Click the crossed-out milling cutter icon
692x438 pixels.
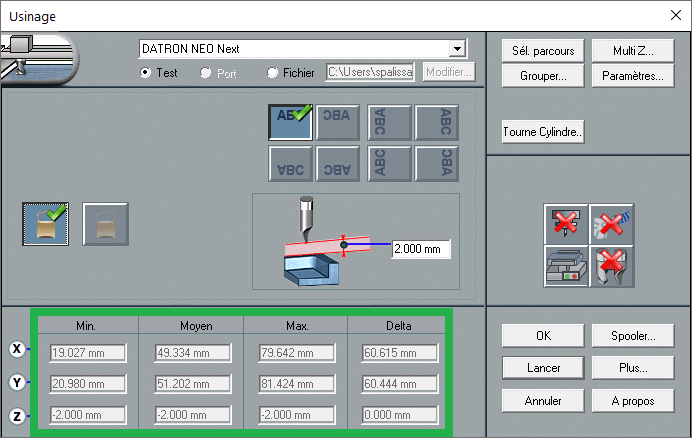[612, 266]
